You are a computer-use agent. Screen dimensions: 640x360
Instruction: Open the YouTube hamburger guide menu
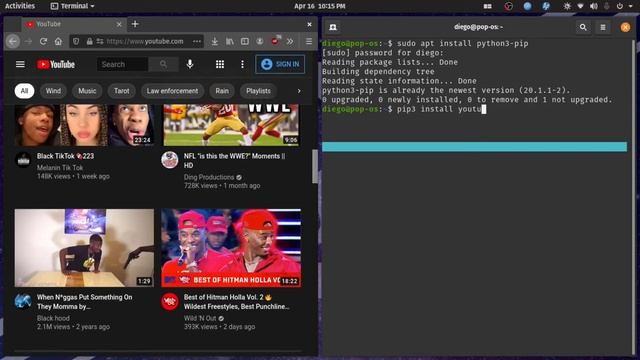tap(20, 64)
